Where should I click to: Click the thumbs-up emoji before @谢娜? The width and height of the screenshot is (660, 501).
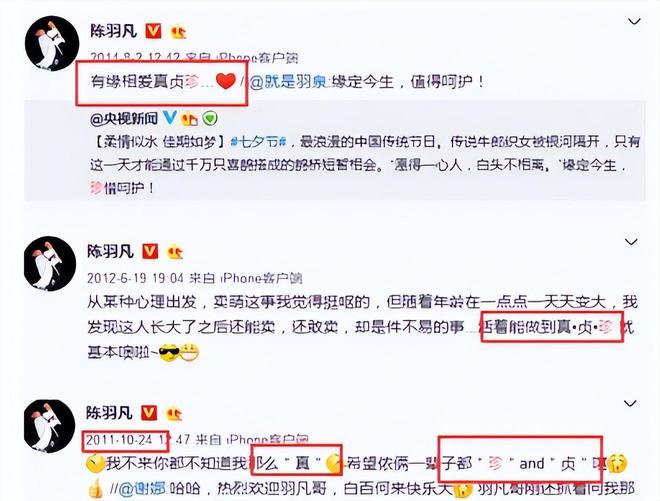tap(97, 488)
